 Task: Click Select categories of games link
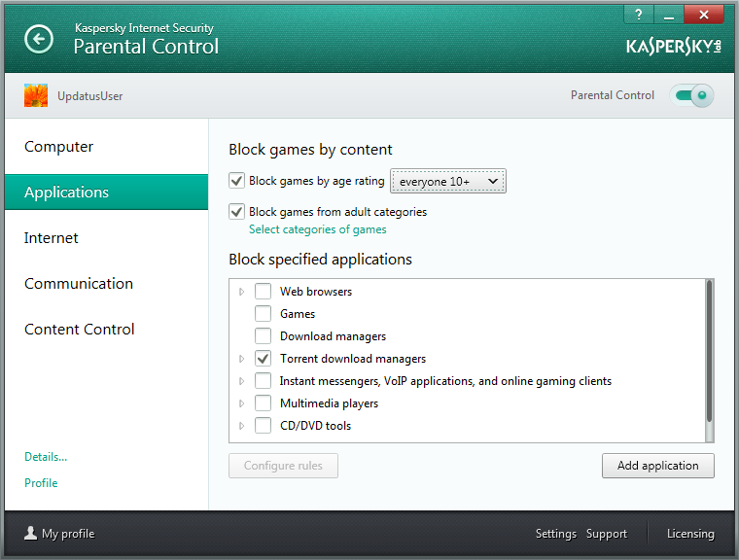[x=318, y=229]
